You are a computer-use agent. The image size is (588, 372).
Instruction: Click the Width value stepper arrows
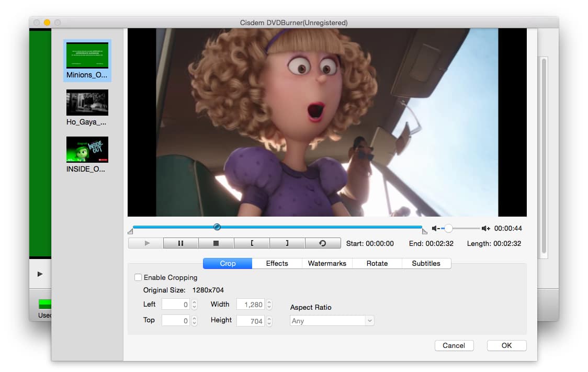[x=269, y=305]
